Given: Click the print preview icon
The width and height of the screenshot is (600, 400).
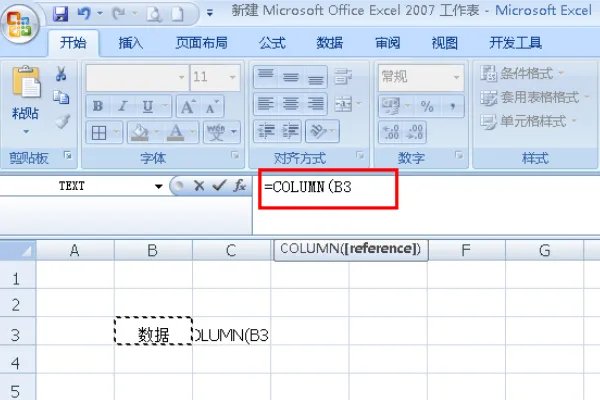Looking at the screenshot, I should (154, 14).
